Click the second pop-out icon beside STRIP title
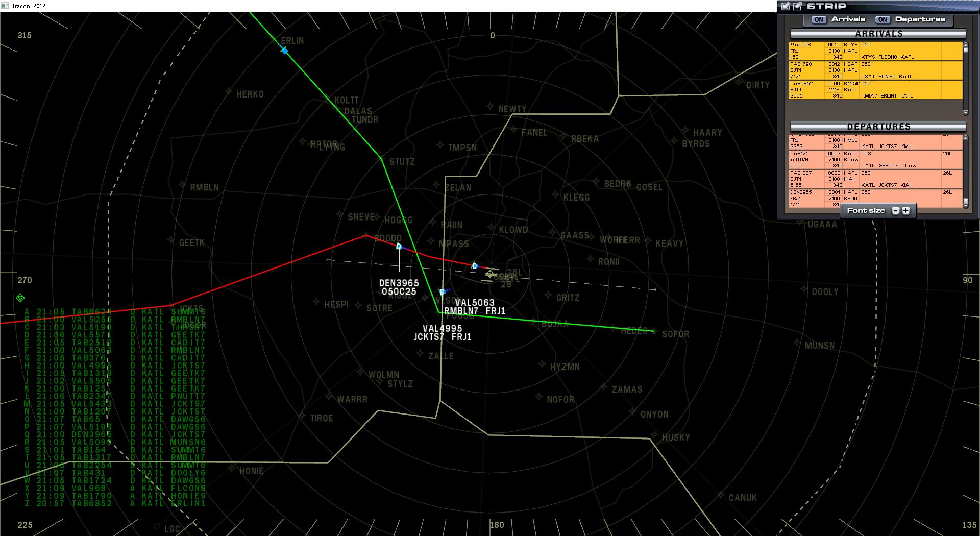The image size is (980, 536). click(x=797, y=6)
